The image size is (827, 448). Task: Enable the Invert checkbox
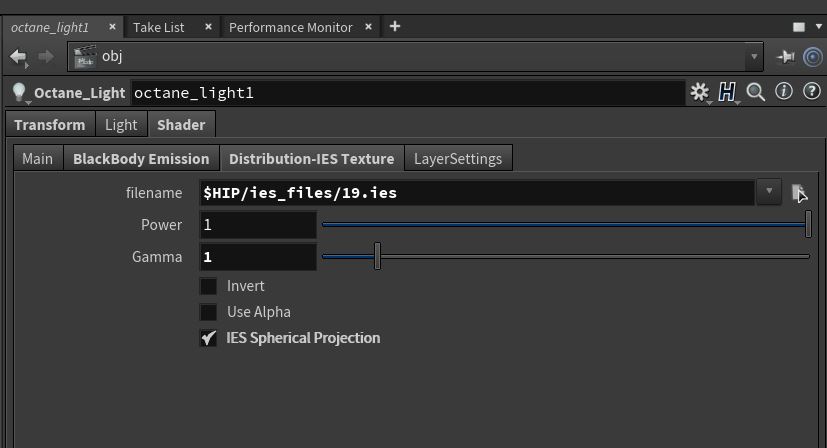click(208, 286)
